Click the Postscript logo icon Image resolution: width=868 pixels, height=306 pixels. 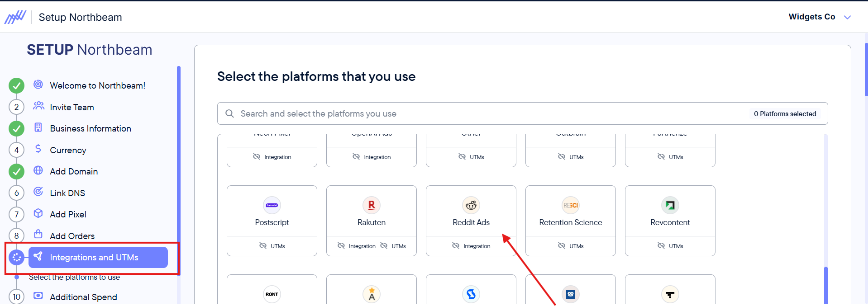(272, 205)
